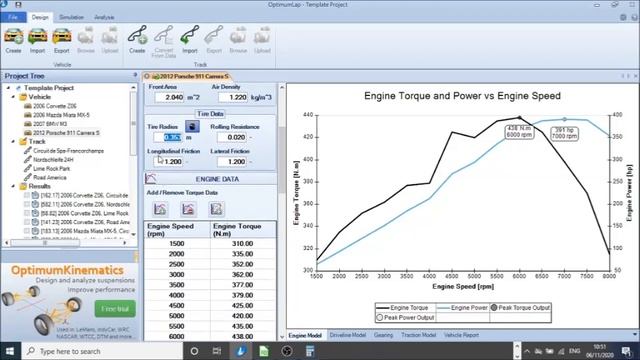Open the green spreadsheet taskbar icon

(264, 351)
